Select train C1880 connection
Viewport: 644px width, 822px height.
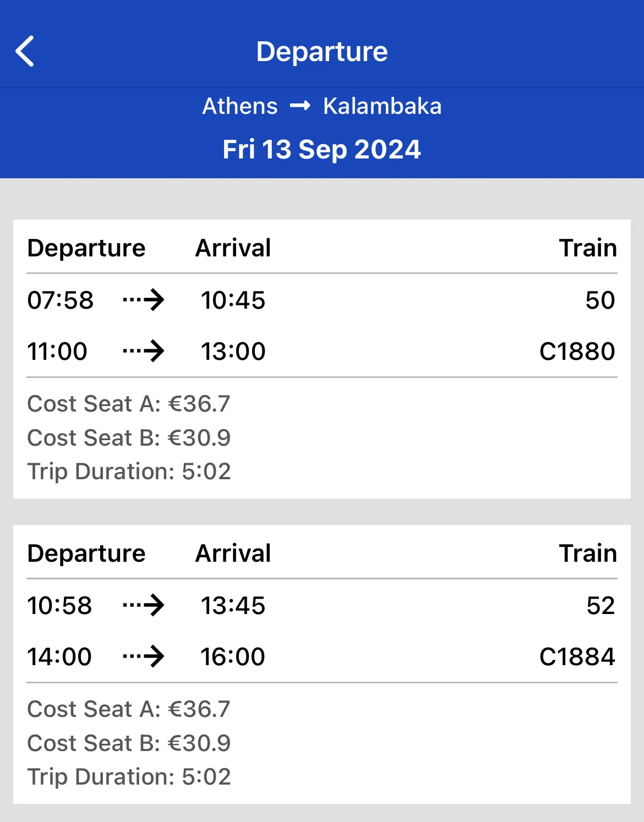[x=577, y=352]
